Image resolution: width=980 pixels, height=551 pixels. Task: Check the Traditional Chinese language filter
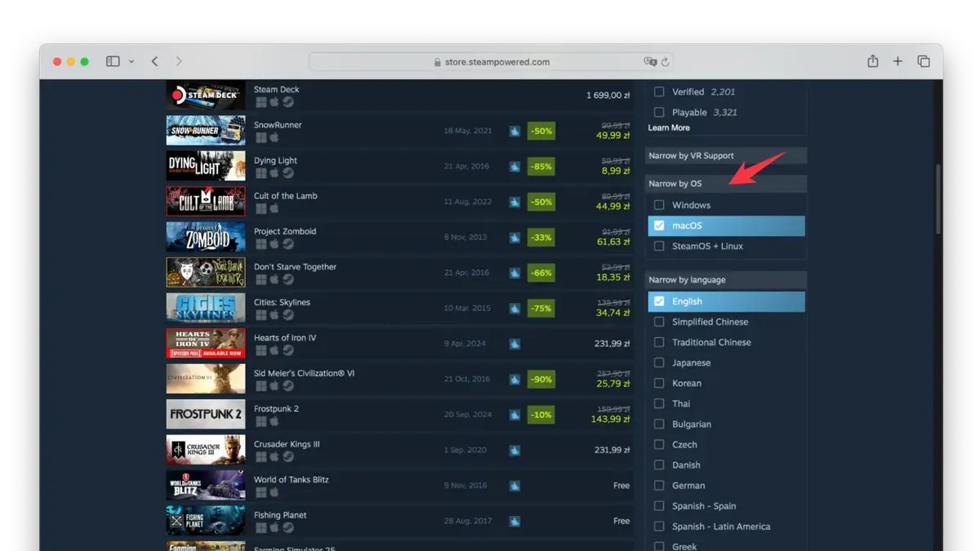tap(659, 342)
